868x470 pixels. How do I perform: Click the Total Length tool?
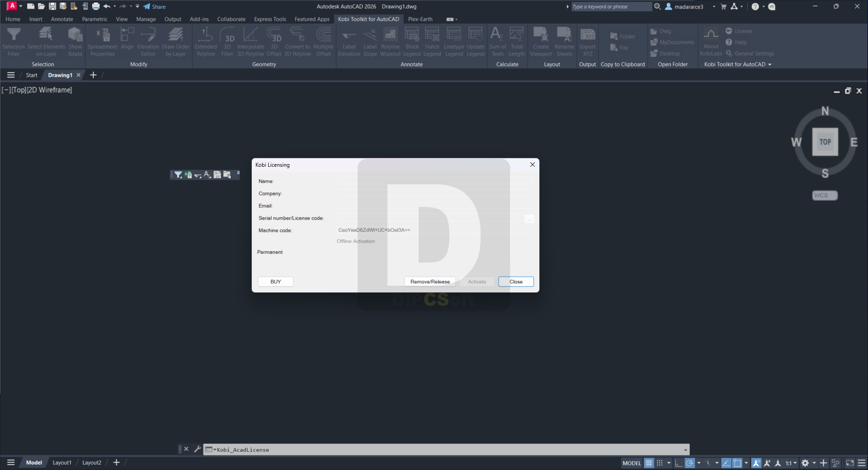pyautogui.click(x=517, y=42)
